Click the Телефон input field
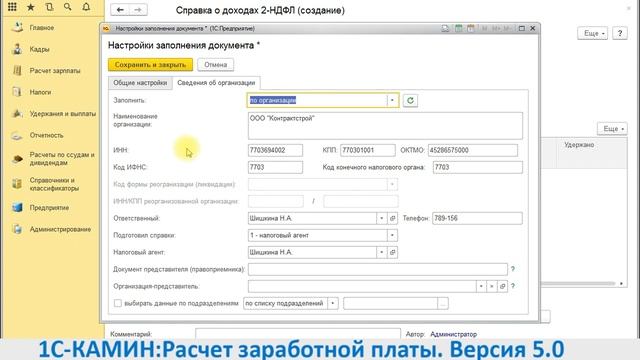The width and height of the screenshot is (640, 360). click(x=477, y=218)
